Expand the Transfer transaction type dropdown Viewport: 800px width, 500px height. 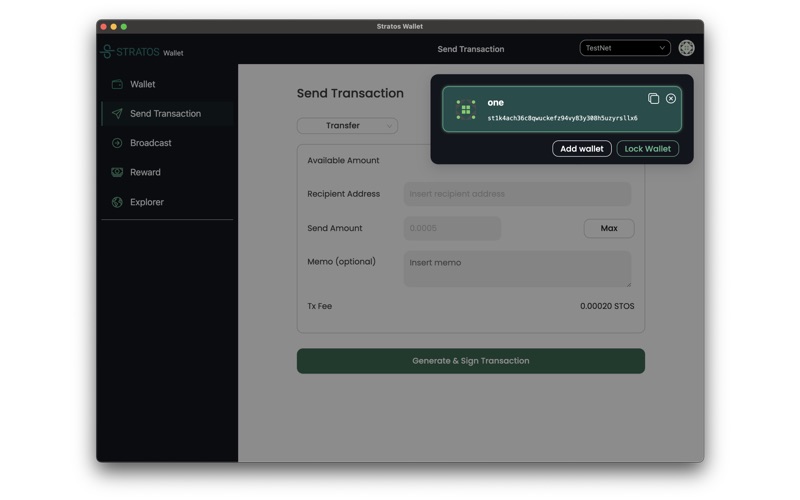point(347,126)
